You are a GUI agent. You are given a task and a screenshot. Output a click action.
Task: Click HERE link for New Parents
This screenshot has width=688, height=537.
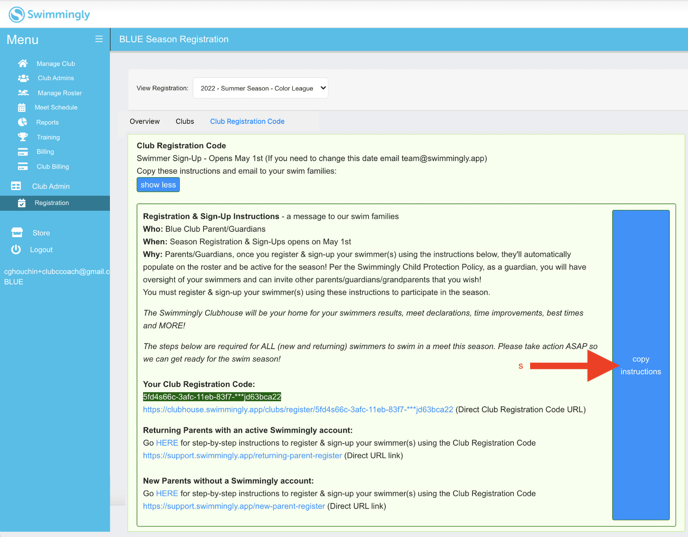point(167,494)
